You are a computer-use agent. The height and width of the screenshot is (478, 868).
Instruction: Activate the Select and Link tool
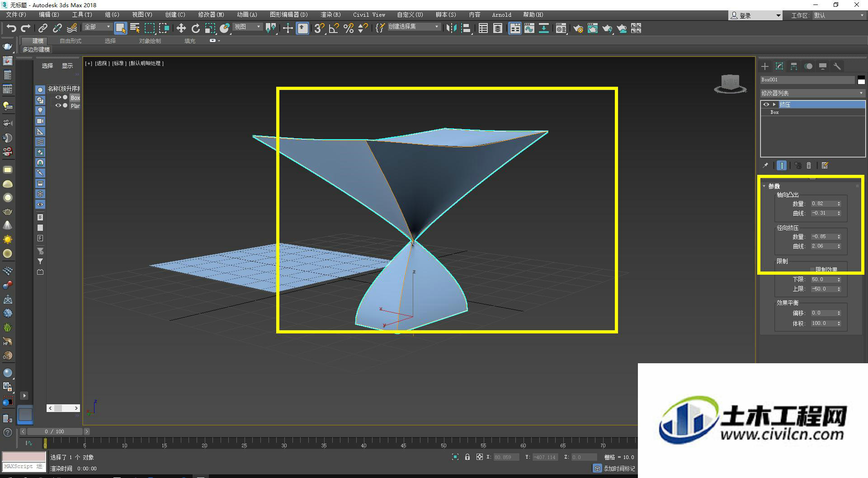tap(43, 28)
